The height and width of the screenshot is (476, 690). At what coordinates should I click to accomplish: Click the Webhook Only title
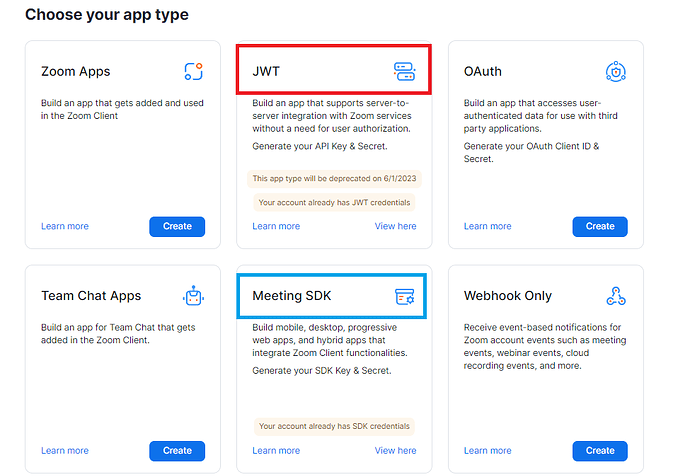508,296
